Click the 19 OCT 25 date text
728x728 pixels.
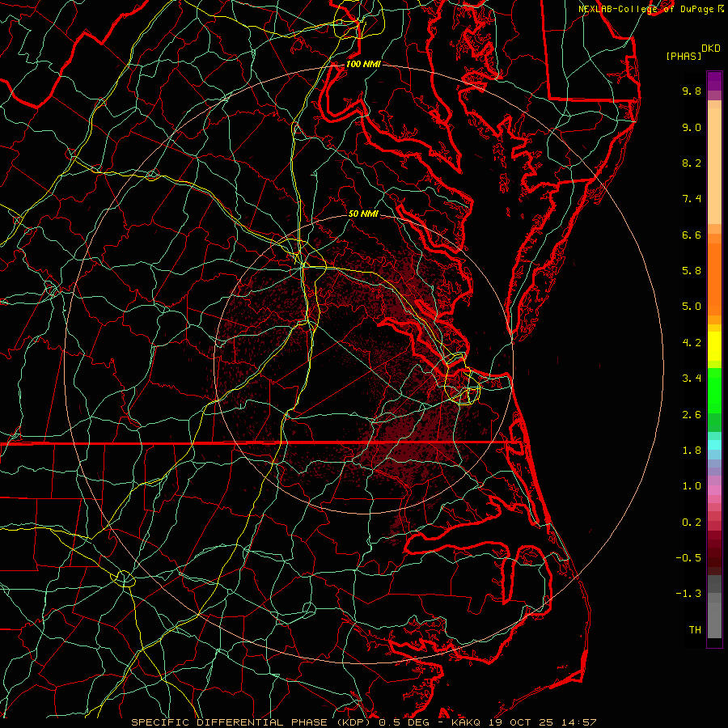(x=522, y=722)
